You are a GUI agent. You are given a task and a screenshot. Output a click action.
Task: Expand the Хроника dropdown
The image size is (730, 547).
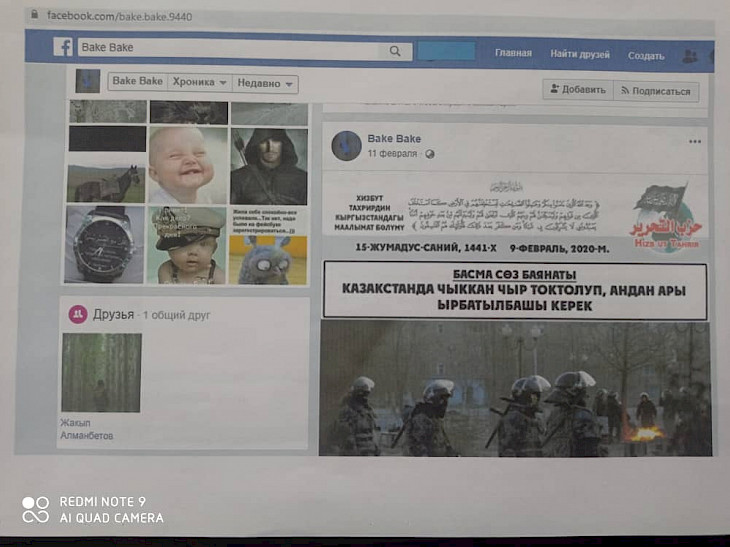pos(200,82)
